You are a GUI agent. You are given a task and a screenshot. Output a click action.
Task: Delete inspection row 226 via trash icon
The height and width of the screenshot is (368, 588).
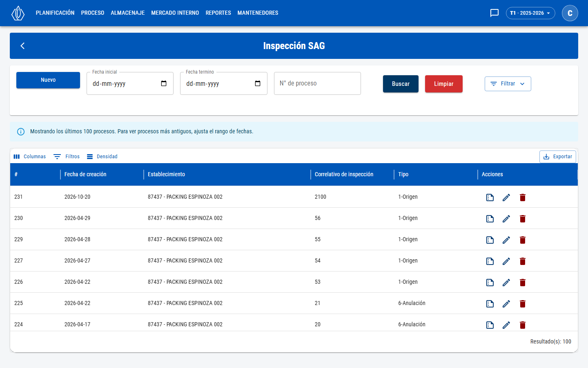click(523, 283)
